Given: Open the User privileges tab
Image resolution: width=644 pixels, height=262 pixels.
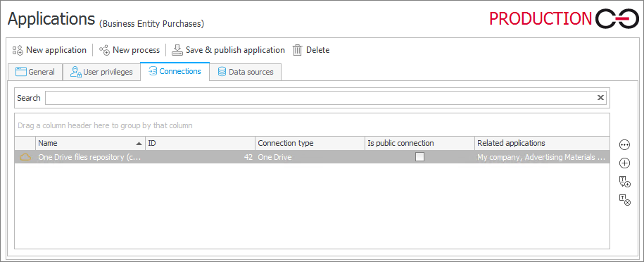Looking at the screenshot, I should point(101,72).
